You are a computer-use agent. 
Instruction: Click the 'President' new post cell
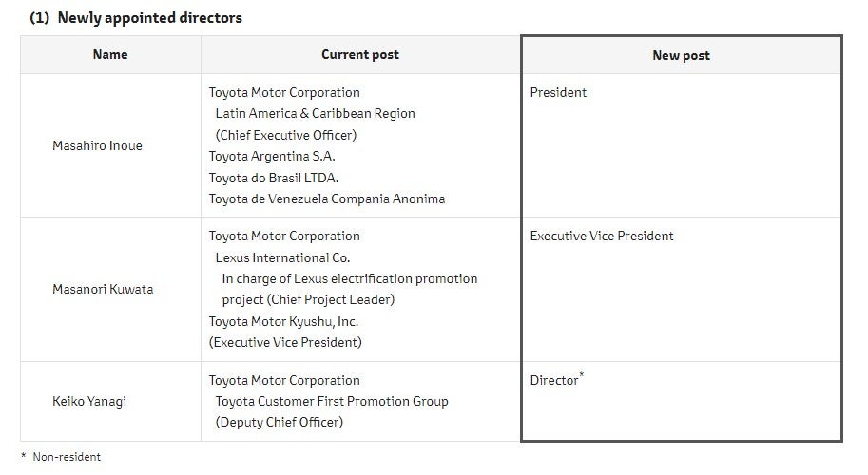tap(558, 93)
